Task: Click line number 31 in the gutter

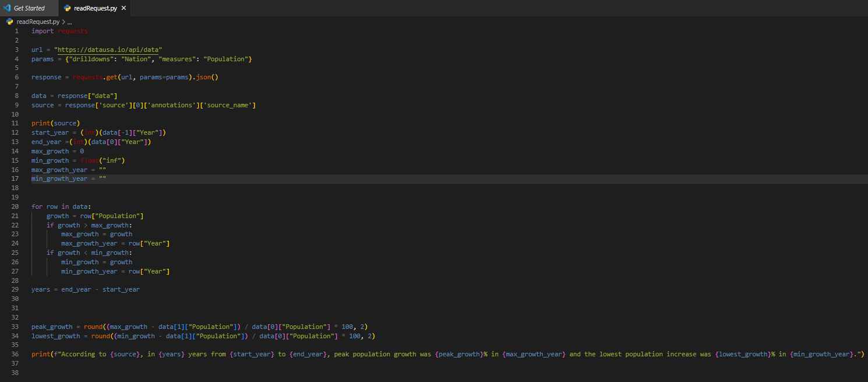Action: (15, 308)
